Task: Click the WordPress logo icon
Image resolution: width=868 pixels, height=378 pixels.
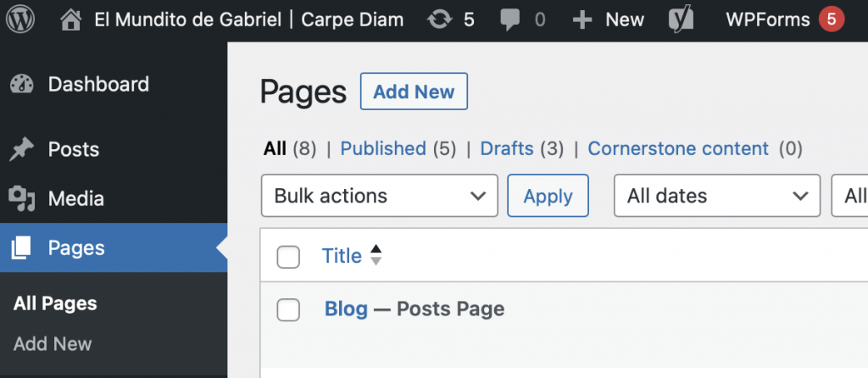Action: [x=20, y=19]
